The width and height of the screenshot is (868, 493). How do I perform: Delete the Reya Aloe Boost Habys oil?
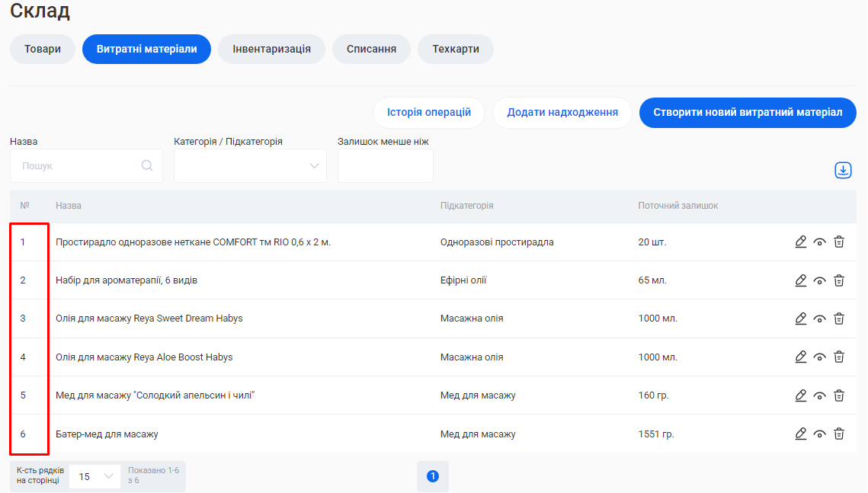(839, 357)
